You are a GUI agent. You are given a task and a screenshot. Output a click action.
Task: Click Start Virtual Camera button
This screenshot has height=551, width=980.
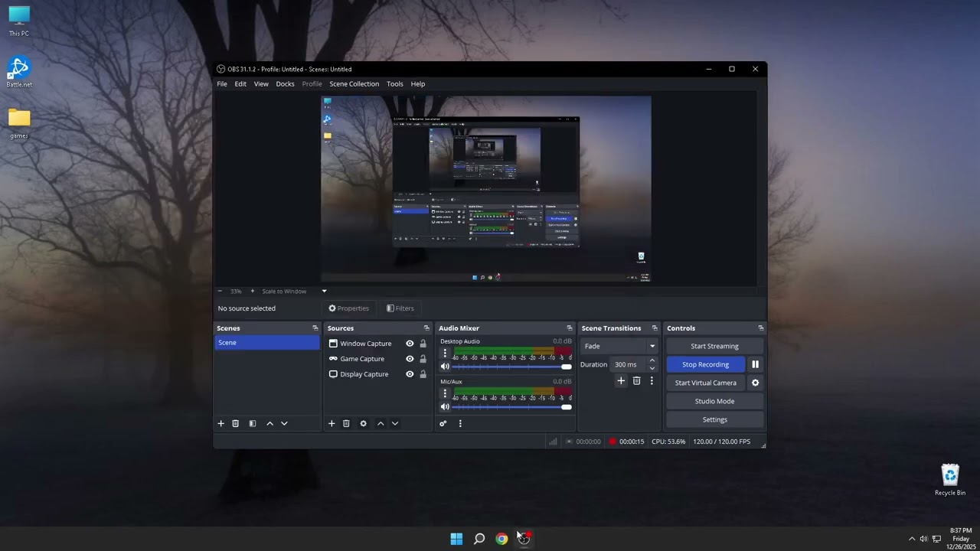tap(705, 383)
